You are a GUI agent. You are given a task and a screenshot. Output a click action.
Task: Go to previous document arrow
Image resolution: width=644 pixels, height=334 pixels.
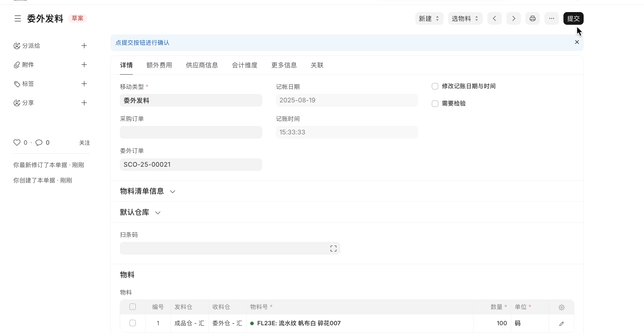tap(494, 18)
